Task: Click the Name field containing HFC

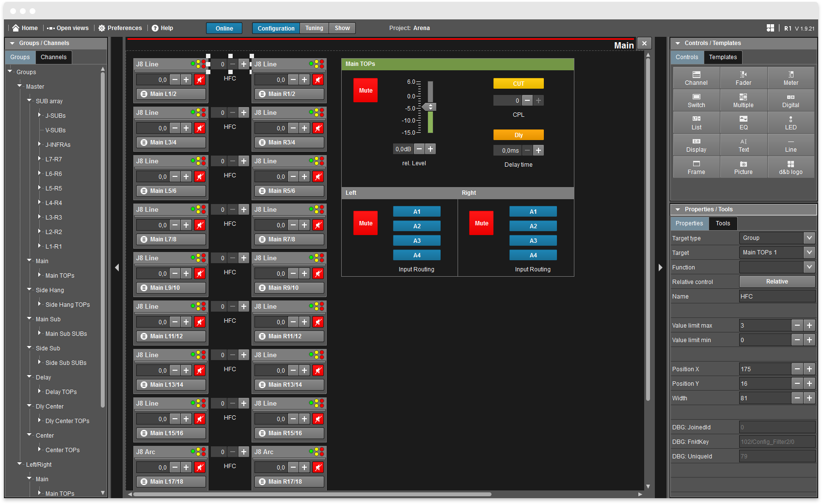Action: point(777,296)
